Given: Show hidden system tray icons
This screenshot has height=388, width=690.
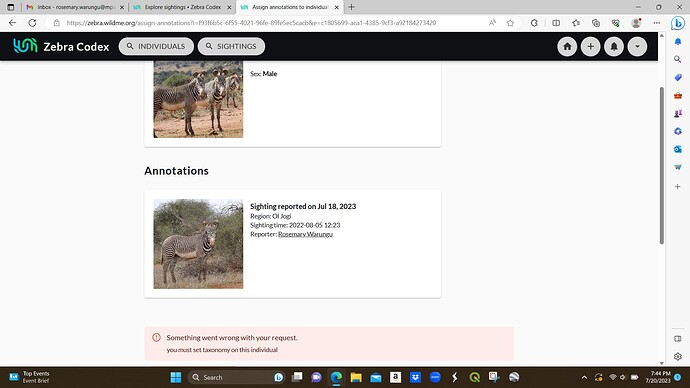Looking at the screenshot, I should tap(584, 377).
